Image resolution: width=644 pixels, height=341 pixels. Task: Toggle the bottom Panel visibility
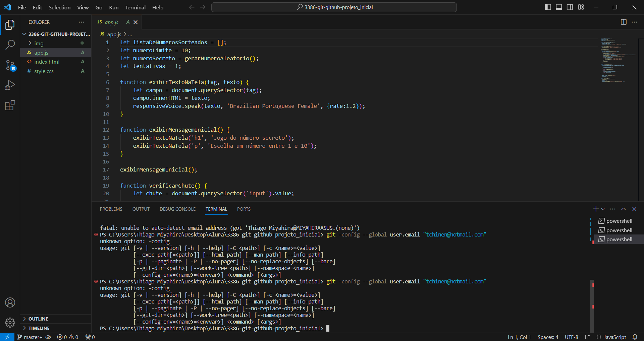[559, 7]
